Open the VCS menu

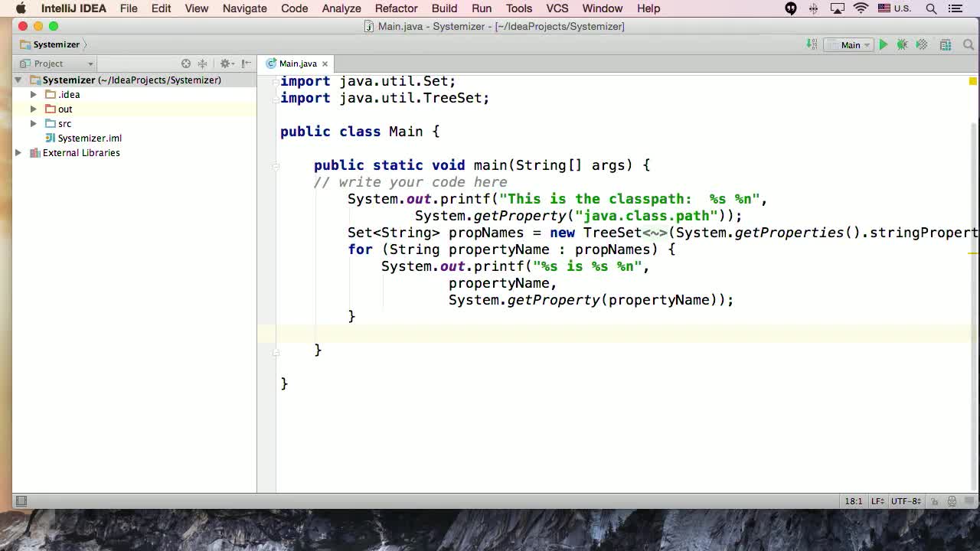tap(557, 8)
